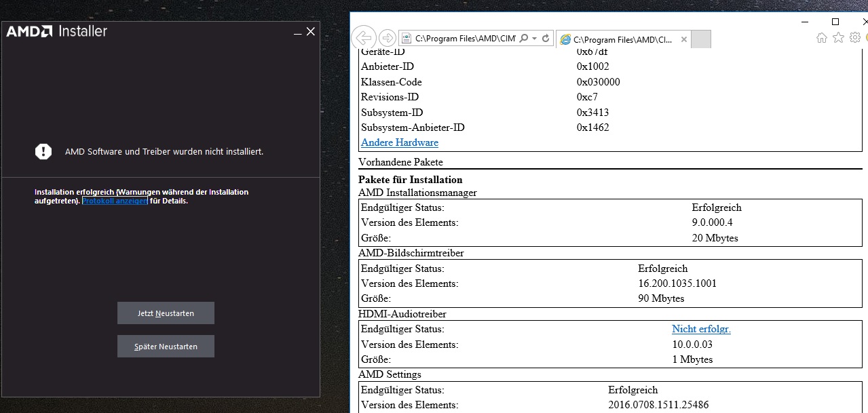Open the Andere Hardware link
Viewport: 868px width, 413px height.
[x=400, y=142]
